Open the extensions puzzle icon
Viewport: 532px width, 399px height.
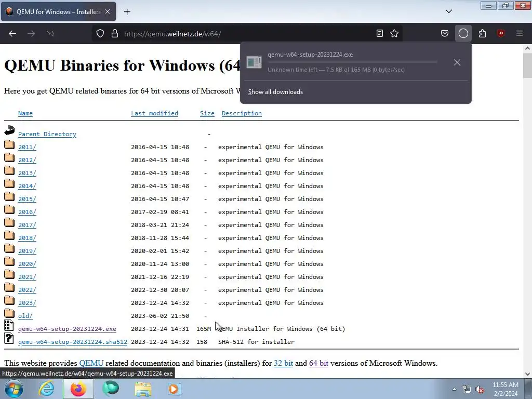click(x=482, y=33)
